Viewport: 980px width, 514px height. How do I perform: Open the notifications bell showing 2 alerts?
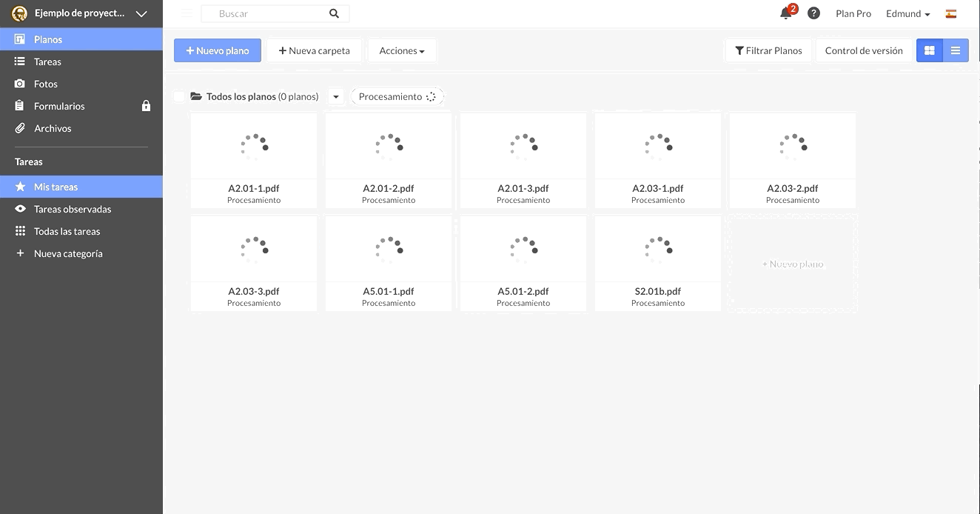click(785, 13)
